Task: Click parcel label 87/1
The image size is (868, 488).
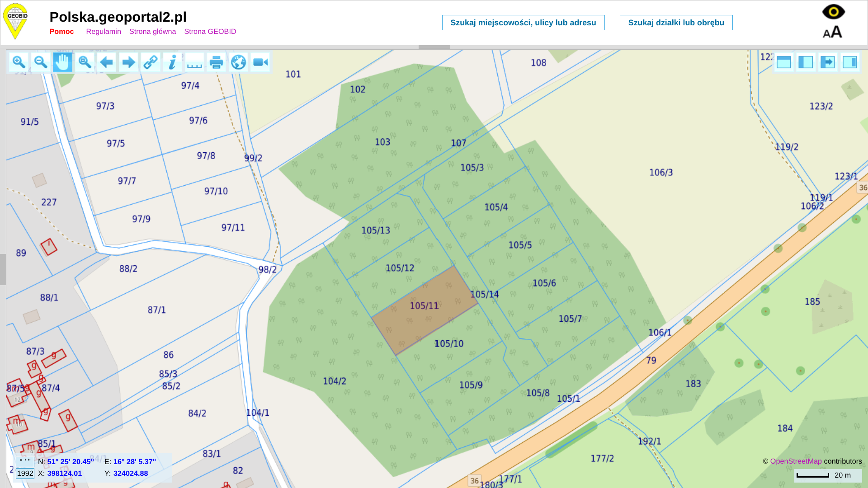Action: pyautogui.click(x=157, y=310)
